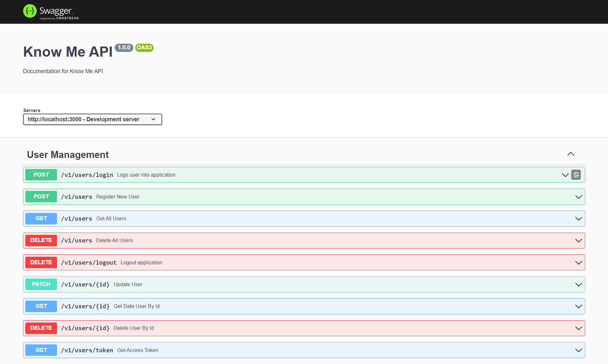Click the GET badge for Get All Users
The height and width of the screenshot is (364, 608).
(41, 219)
